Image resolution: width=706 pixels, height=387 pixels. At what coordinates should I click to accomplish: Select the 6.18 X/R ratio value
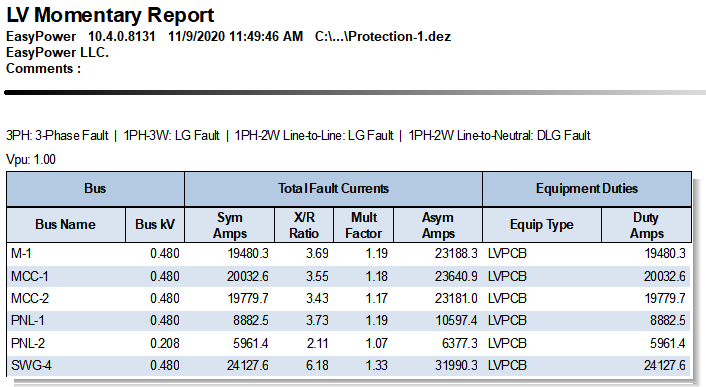coord(317,365)
